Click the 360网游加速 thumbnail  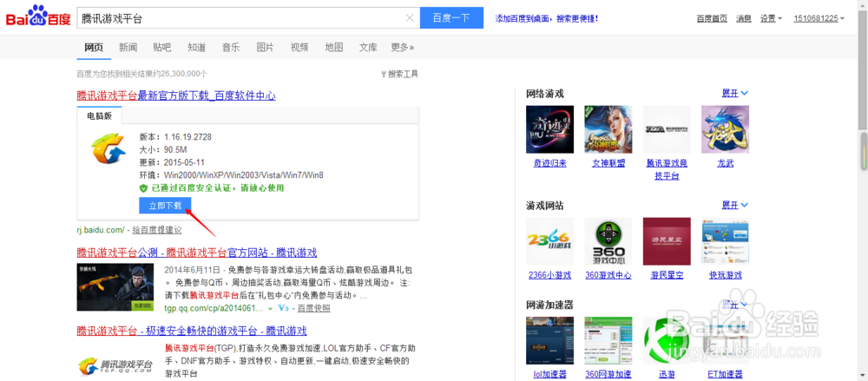tap(608, 340)
